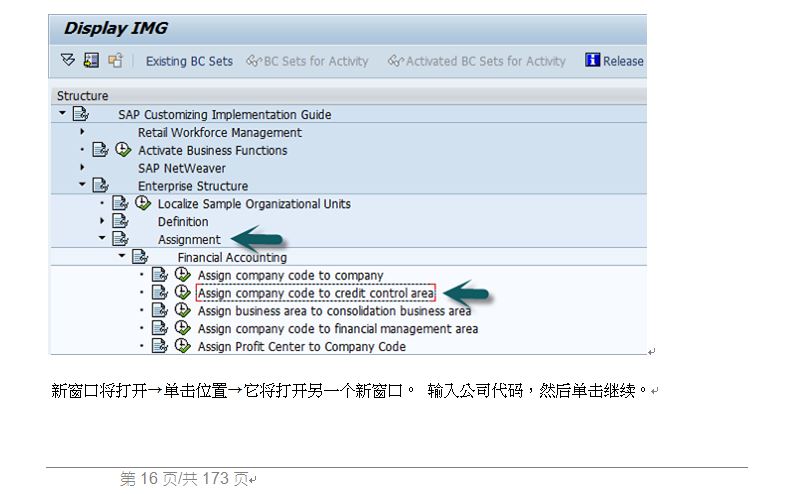Open documentation for Assign company code to credit control area
The width and height of the screenshot is (788, 494).
159,292
